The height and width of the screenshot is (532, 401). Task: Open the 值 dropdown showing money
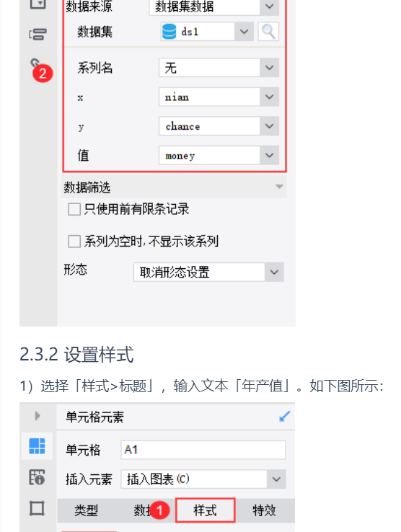coord(219,156)
